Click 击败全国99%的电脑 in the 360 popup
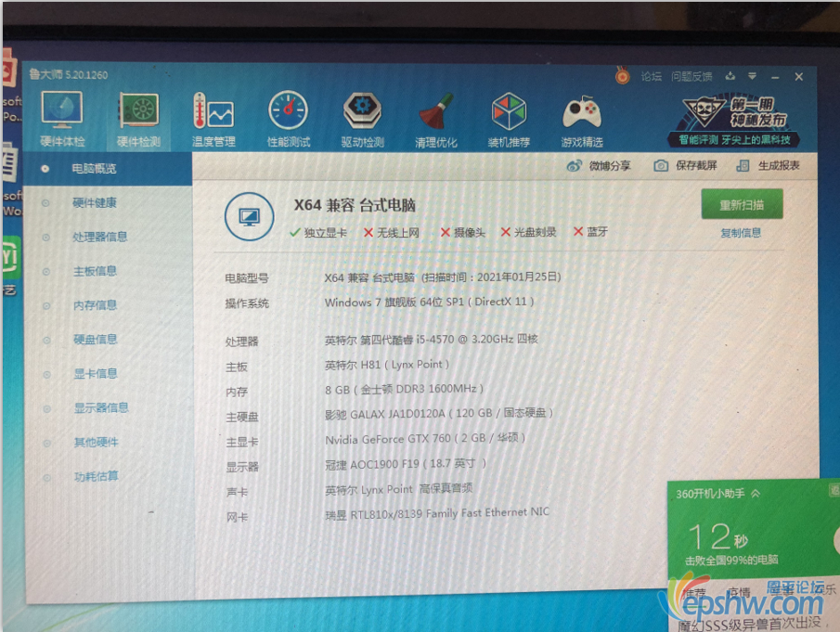840x632 pixels. 731,561
